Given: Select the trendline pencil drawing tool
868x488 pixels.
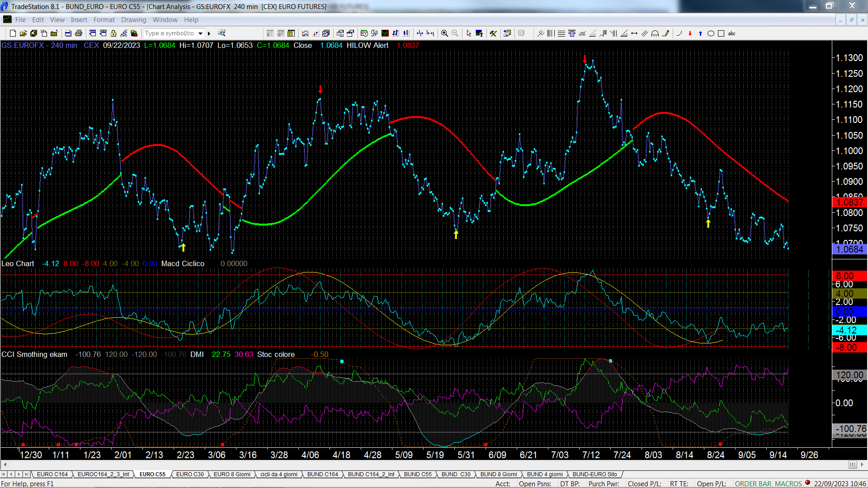Looking at the screenshot, I should [x=665, y=33].
